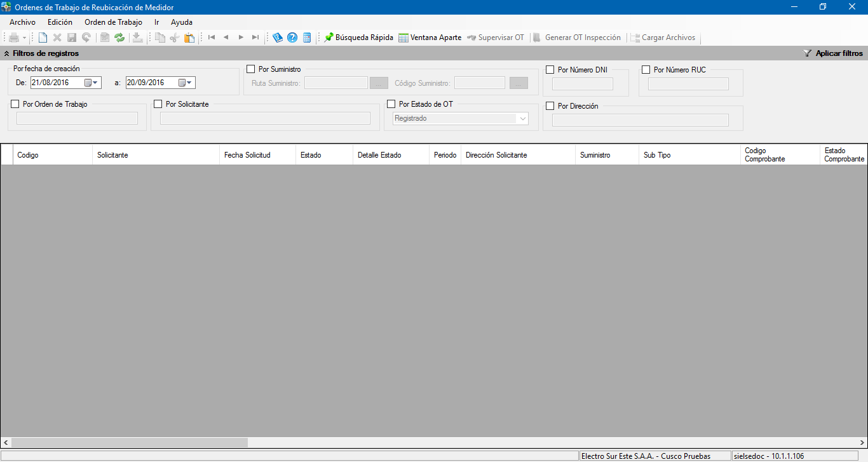
Task: Enable the Por Número RUC checkbox
Action: click(646, 70)
